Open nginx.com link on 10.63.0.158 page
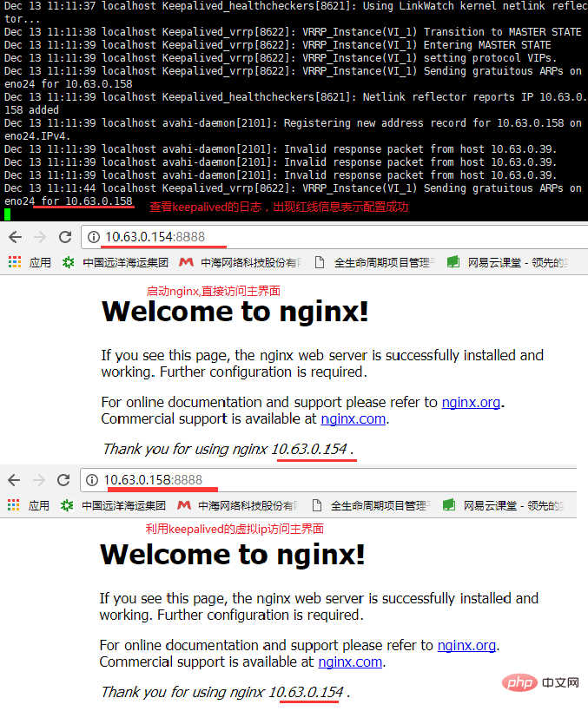 (350, 662)
